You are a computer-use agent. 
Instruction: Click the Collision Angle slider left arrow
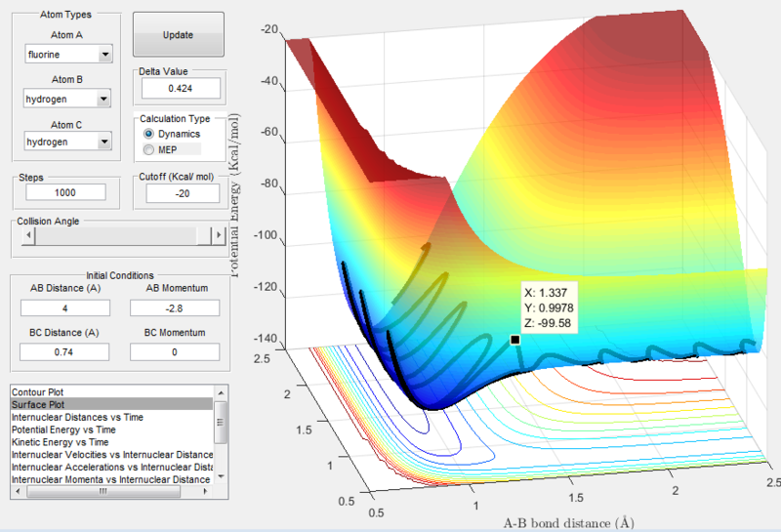coord(28,235)
